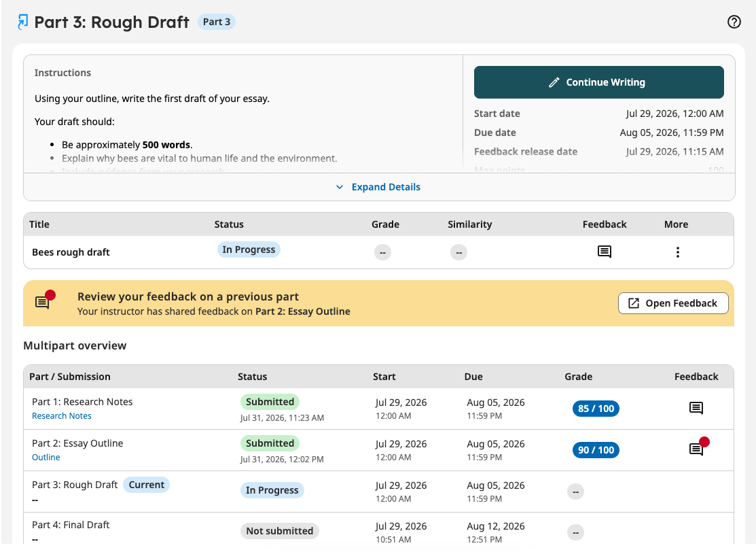Click the 90 / 100 grade badge
756x550 pixels.
pyautogui.click(x=596, y=450)
